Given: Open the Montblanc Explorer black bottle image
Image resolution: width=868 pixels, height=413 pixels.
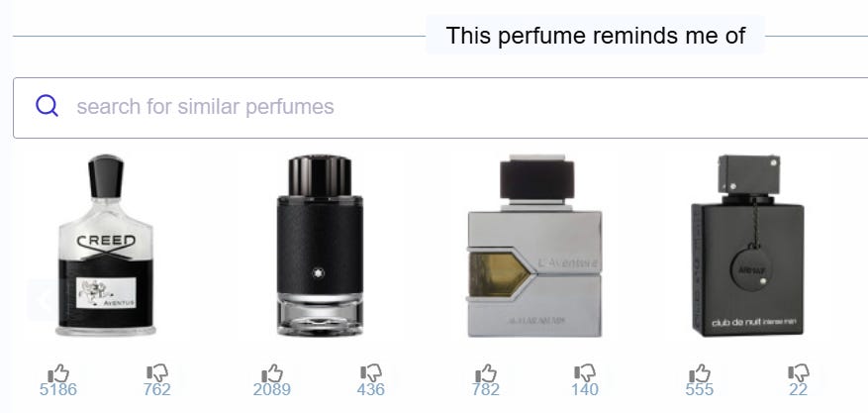Looking at the screenshot, I should point(320,246).
